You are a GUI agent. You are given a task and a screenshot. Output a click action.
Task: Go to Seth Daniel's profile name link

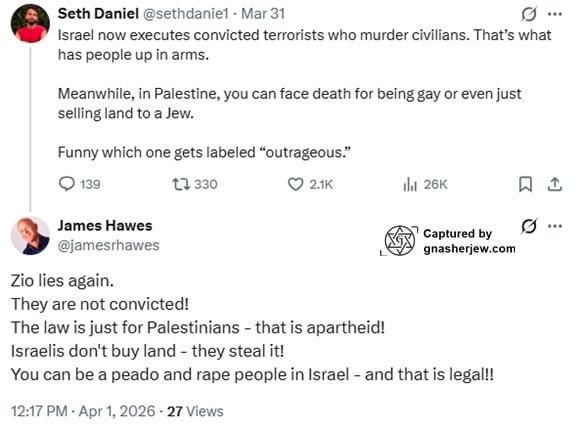(98, 14)
